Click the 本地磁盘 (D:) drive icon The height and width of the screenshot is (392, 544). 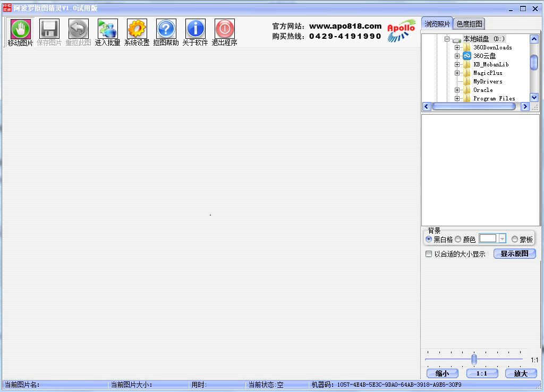pyautogui.click(x=457, y=39)
